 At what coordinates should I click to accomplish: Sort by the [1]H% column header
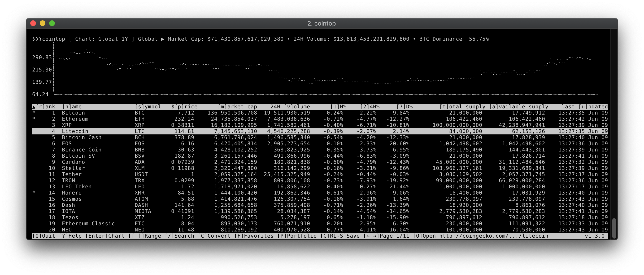click(x=338, y=107)
